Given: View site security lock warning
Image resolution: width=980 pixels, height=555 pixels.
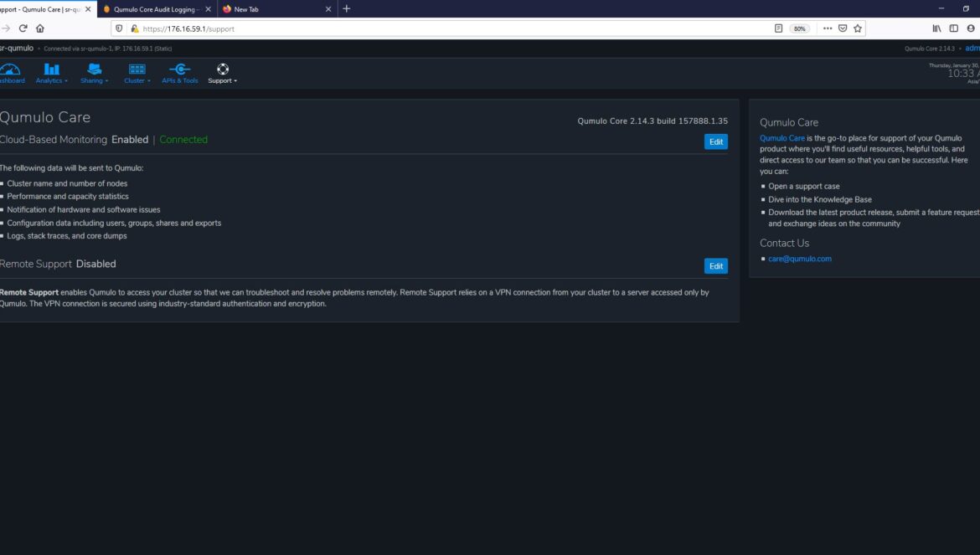Looking at the screenshot, I should tap(134, 28).
